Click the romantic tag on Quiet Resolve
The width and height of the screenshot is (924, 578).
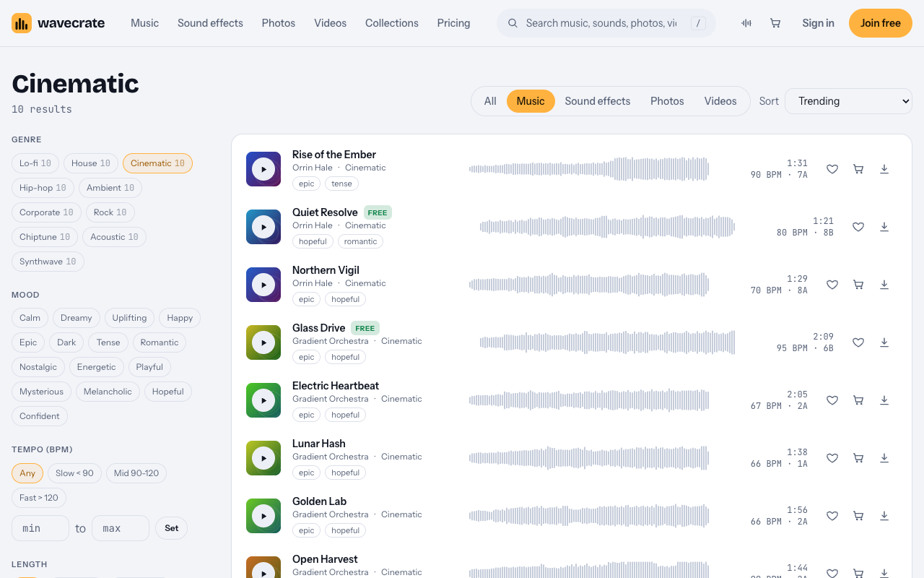pos(360,241)
